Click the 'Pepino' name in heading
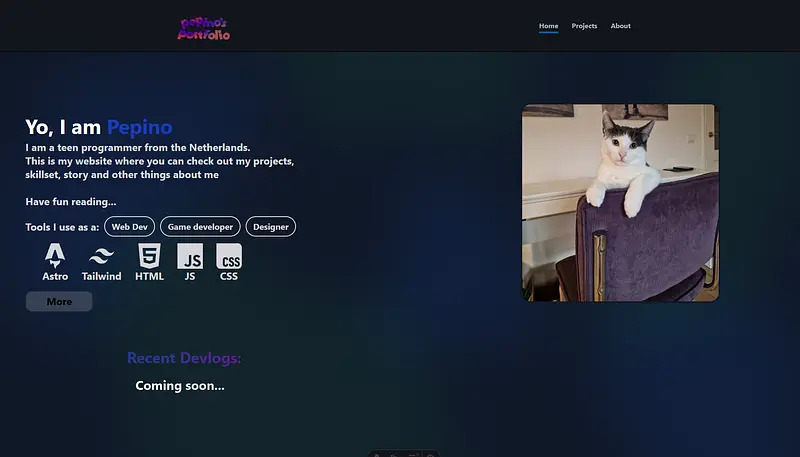The width and height of the screenshot is (800, 457). (140, 127)
